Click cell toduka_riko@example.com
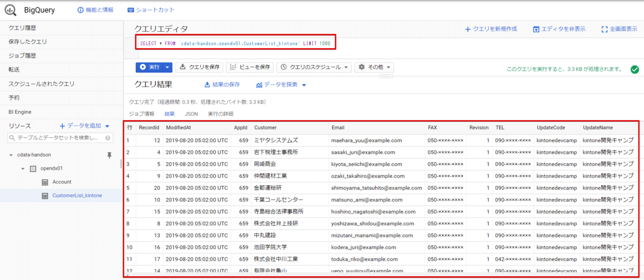 point(365,259)
